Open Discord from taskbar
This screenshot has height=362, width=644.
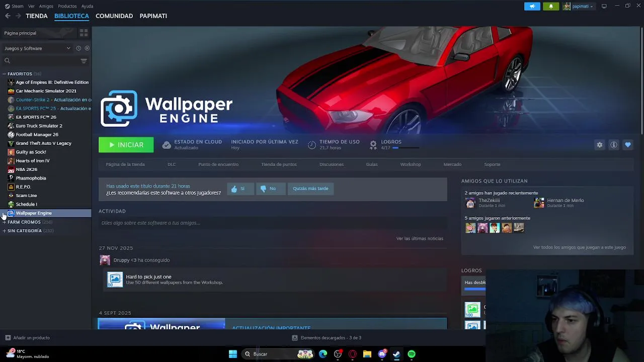(382, 354)
